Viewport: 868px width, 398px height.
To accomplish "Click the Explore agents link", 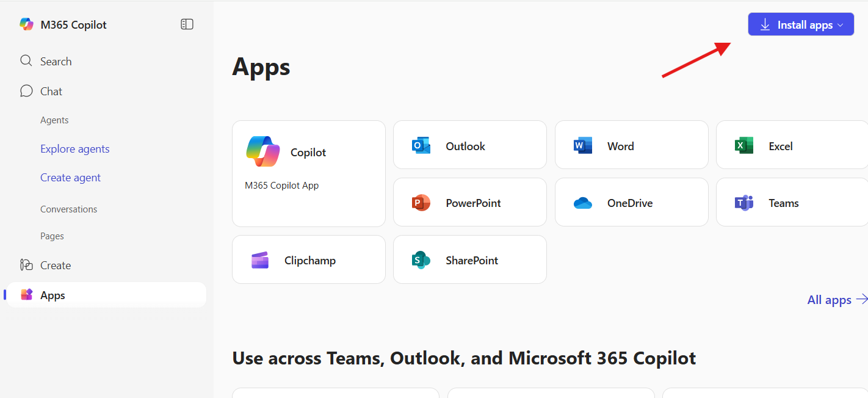I will point(75,149).
